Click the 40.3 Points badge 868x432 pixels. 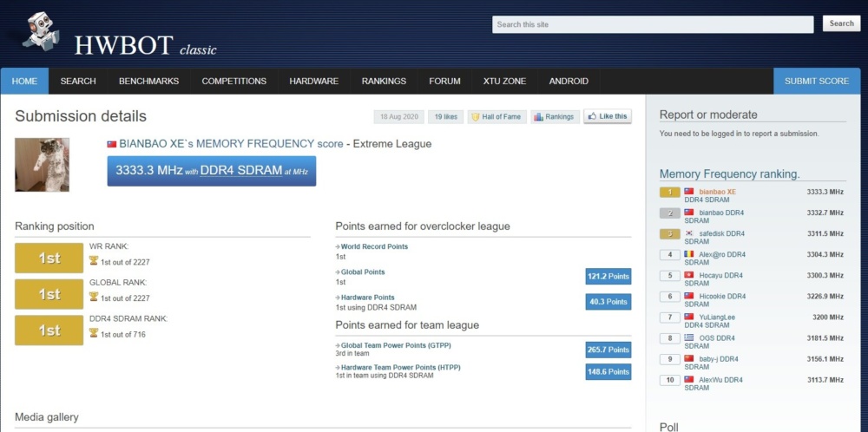(x=608, y=302)
